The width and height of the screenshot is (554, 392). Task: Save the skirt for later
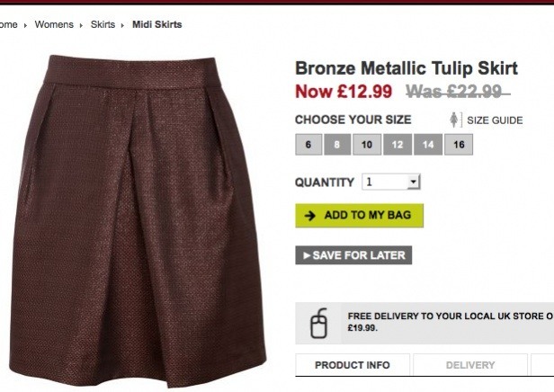[x=353, y=255]
